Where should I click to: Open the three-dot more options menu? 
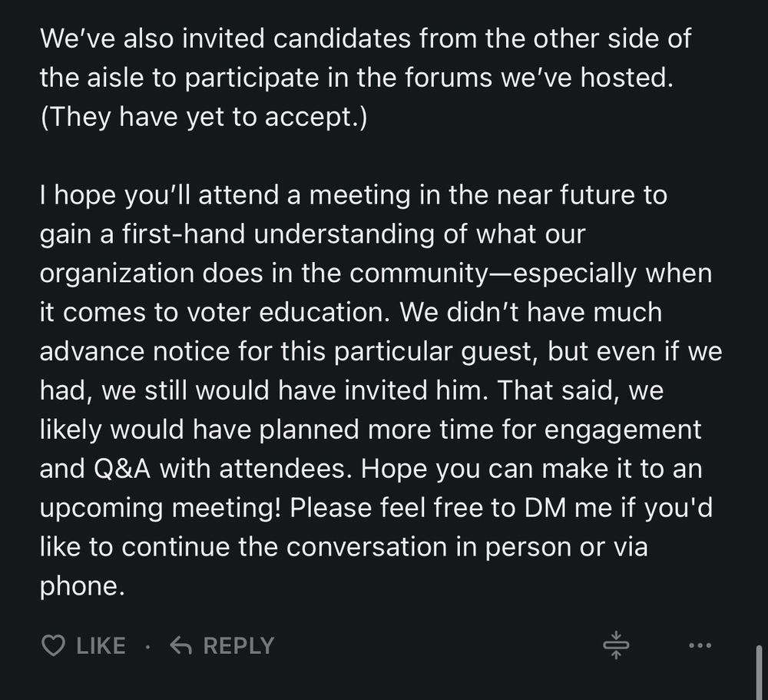(x=700, y=645)
